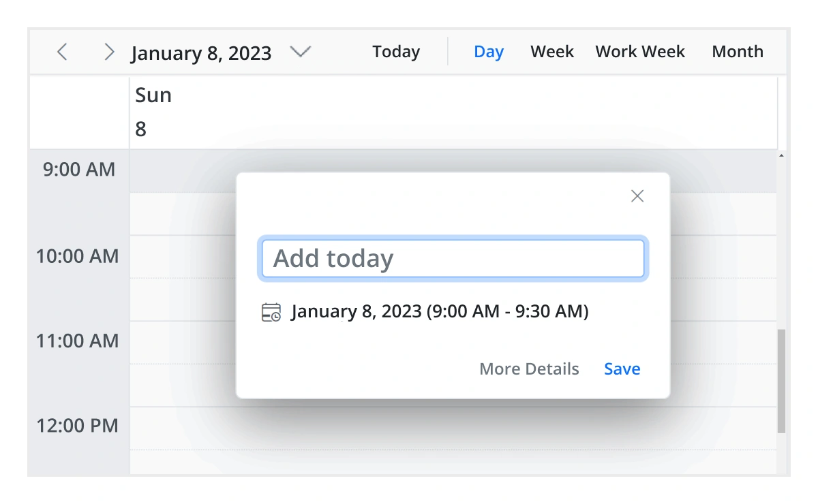The width and height of the screenshot is (818, 504).
Task: Click the Today button
Action: pyautogui.click(x=396, y=51)
